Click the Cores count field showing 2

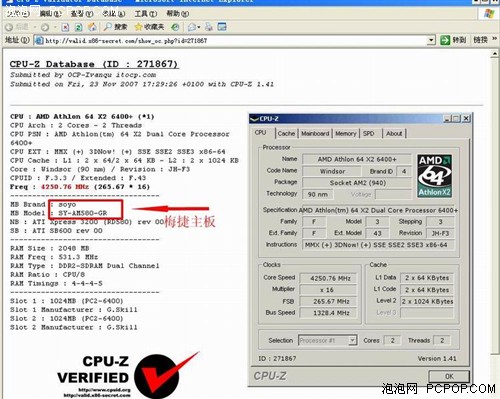coord(392,340)
